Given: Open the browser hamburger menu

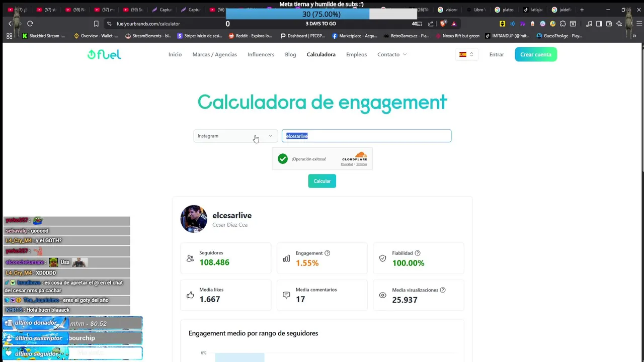Looking at the screenshot, I should pos(639,24).
